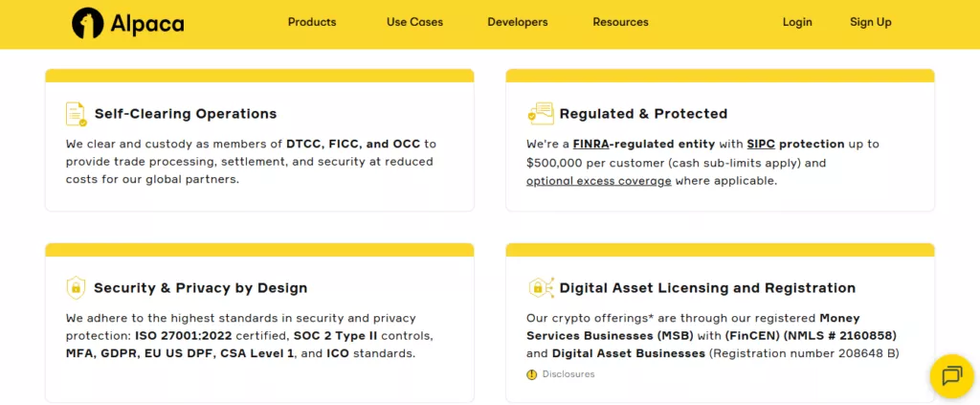Click the Alpaca logo icon
The image size is (980, 405).
pos(87,23)
